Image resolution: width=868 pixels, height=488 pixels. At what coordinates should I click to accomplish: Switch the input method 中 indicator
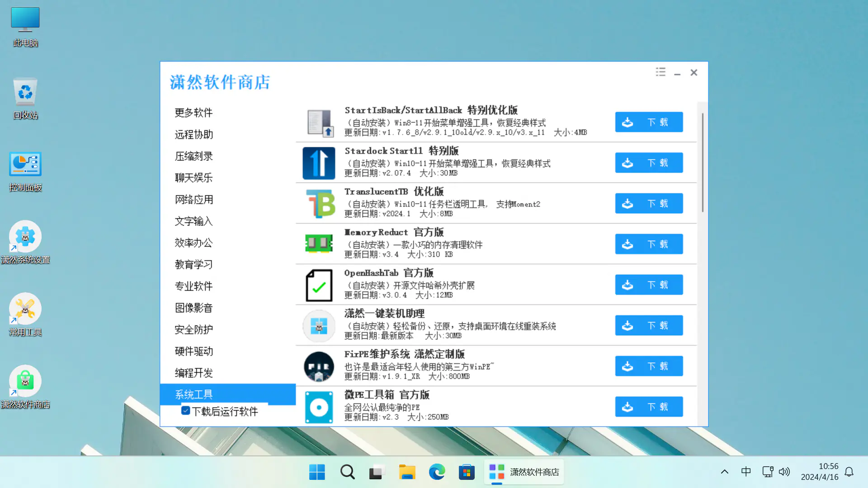point(746,472)
